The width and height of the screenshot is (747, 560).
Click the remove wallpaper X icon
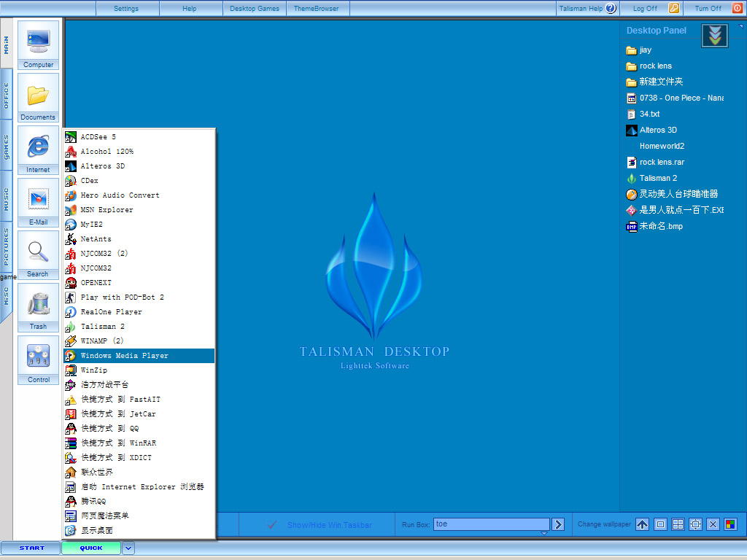[713, 524]
